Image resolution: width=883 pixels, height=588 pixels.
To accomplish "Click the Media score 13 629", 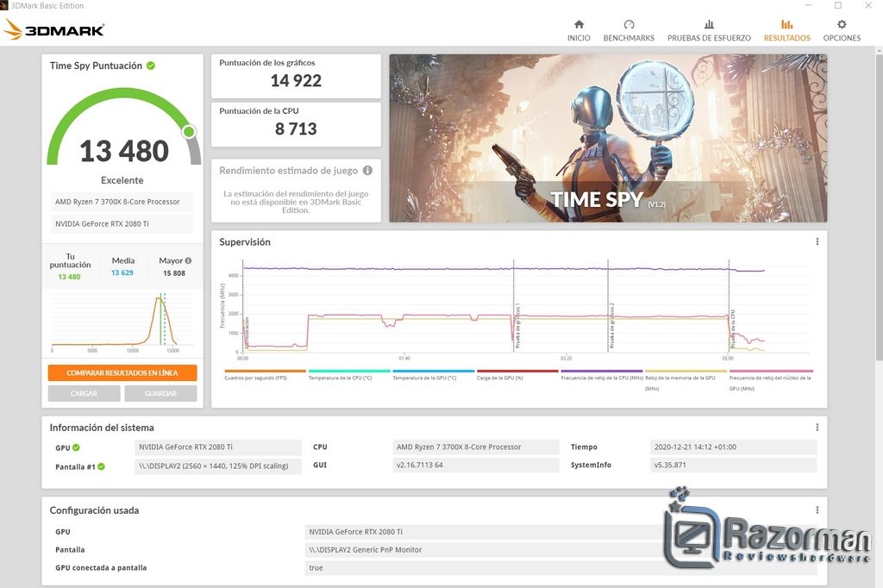I will 122,272.
